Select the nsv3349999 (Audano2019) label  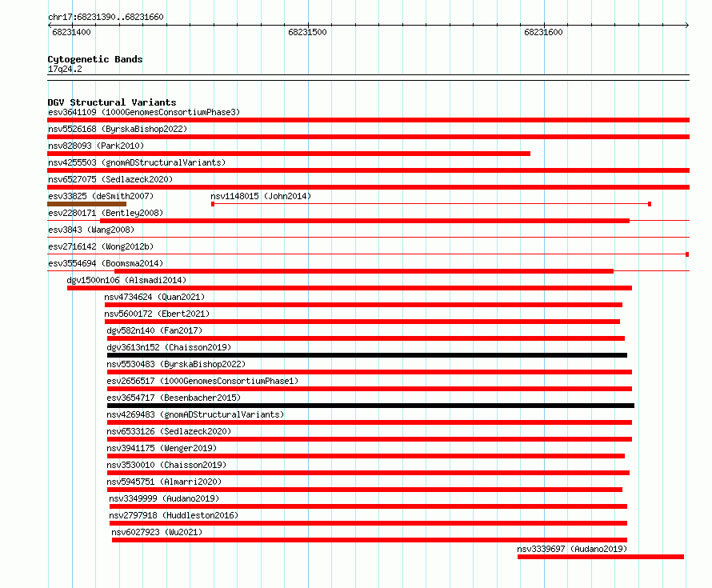point(164,498)
